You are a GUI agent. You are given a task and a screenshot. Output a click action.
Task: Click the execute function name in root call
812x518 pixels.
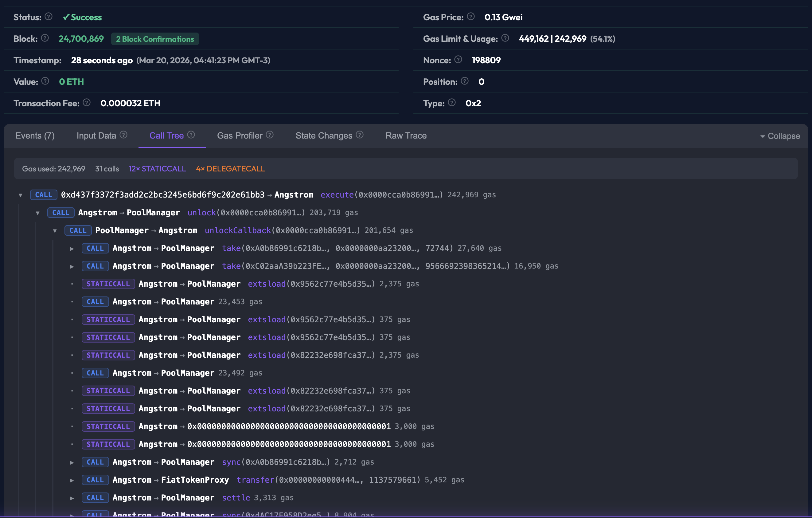pyautogui.click(x=337, y=195)
